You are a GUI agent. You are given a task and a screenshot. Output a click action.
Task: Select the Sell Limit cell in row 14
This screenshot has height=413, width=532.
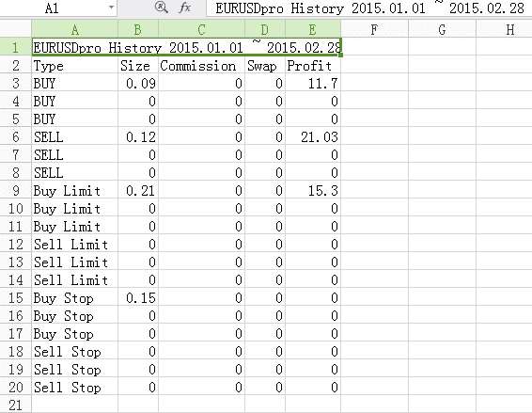point(75,279)
